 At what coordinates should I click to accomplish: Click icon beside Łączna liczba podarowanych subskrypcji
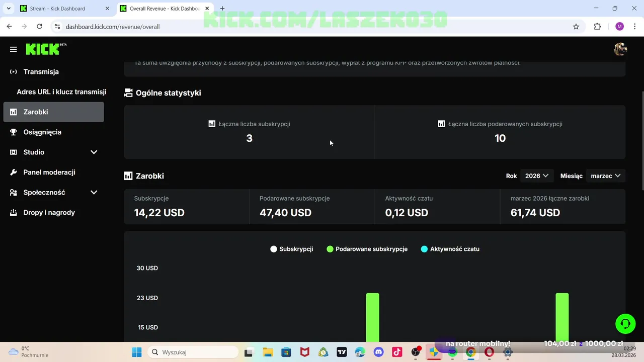point(441,124)
